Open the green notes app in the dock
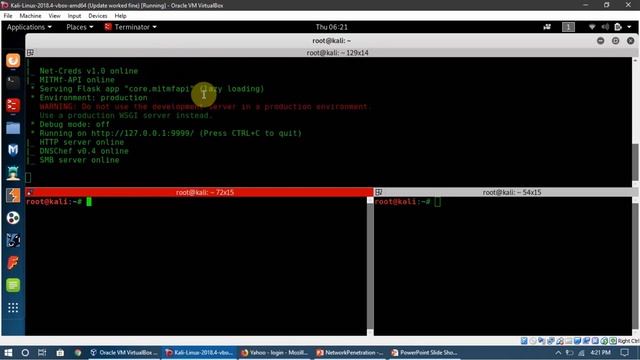Viewport: 640px width, 360px height. coord(13,285)
